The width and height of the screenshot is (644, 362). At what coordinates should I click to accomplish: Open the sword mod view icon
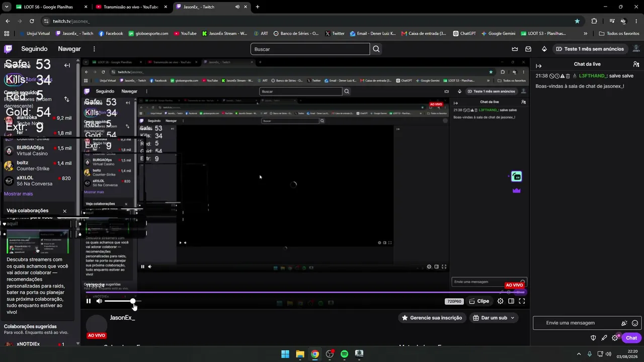[604, 338]
